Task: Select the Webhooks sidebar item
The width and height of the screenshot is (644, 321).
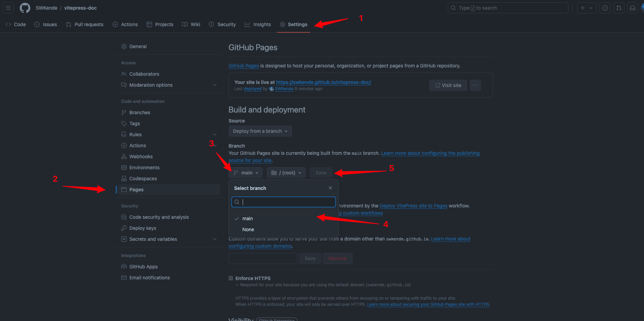Action: [141, 156]
